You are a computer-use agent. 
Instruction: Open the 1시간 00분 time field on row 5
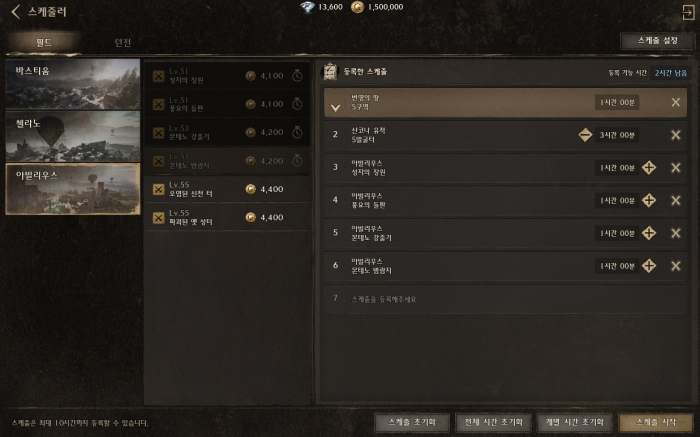coord(617,233)
